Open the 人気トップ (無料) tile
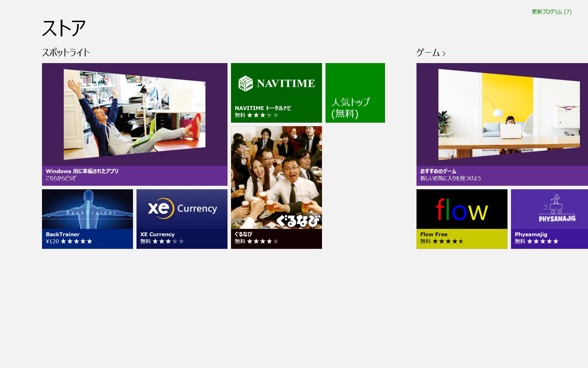Viewport: 588px width, 368px height. (355, 93)
